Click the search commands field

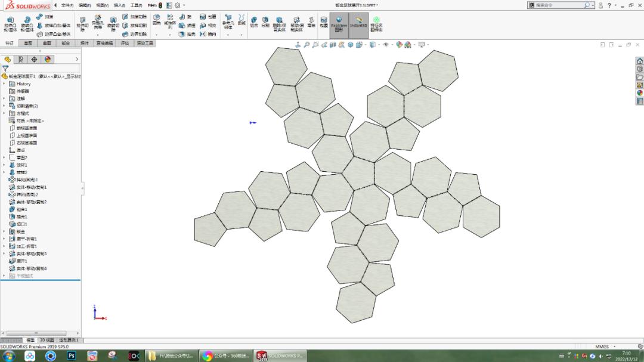tap(561, 5)
